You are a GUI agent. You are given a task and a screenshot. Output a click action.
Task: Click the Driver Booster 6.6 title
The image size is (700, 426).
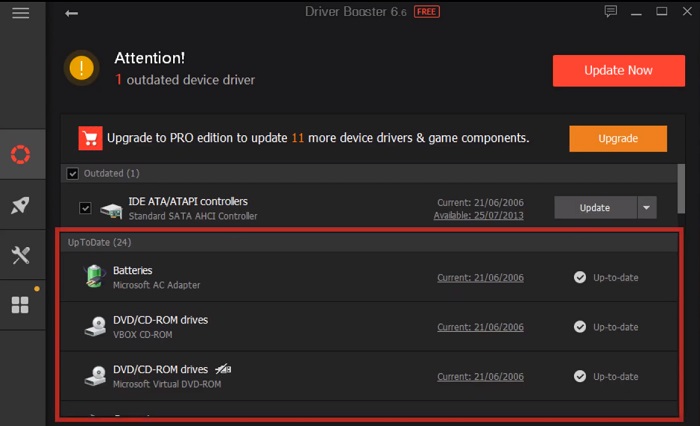pyautogui.click(x=355, y=12)
